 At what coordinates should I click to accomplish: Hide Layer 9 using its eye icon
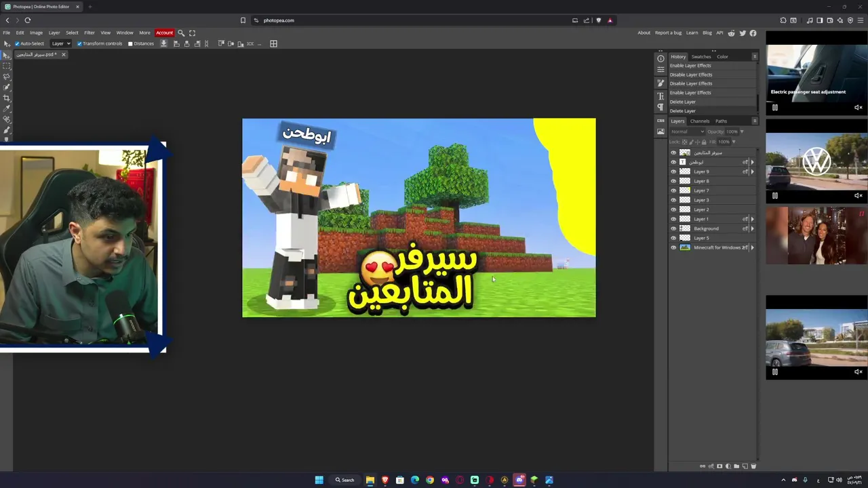tap(673, 171)
